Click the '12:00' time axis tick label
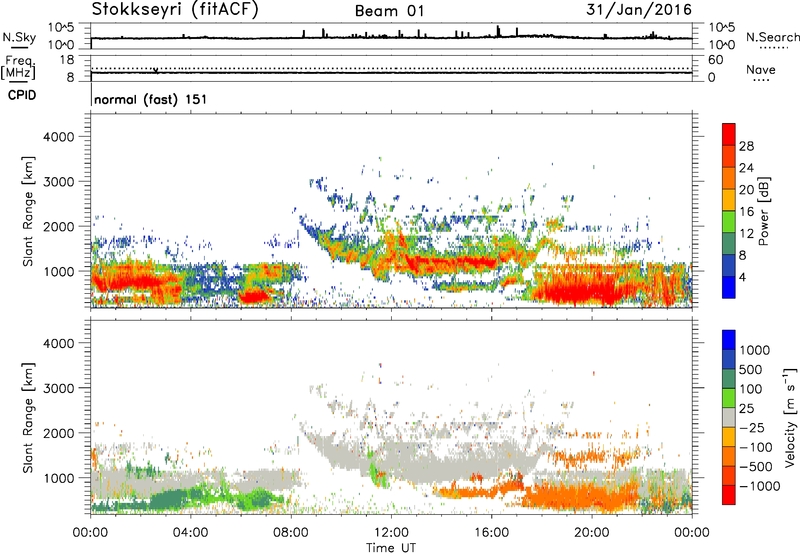This screenshot has height=554, width=800. coord(391,533)
